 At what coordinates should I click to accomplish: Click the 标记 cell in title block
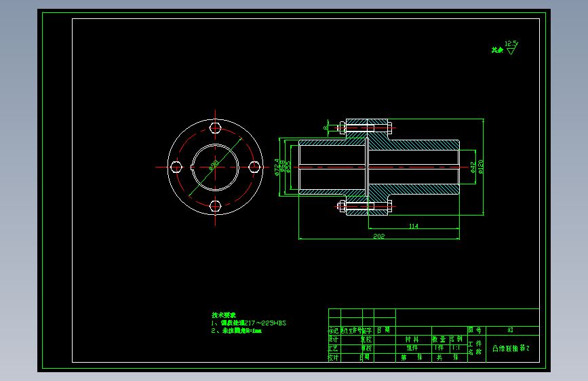pyautogui.click(x=334, y=330)
